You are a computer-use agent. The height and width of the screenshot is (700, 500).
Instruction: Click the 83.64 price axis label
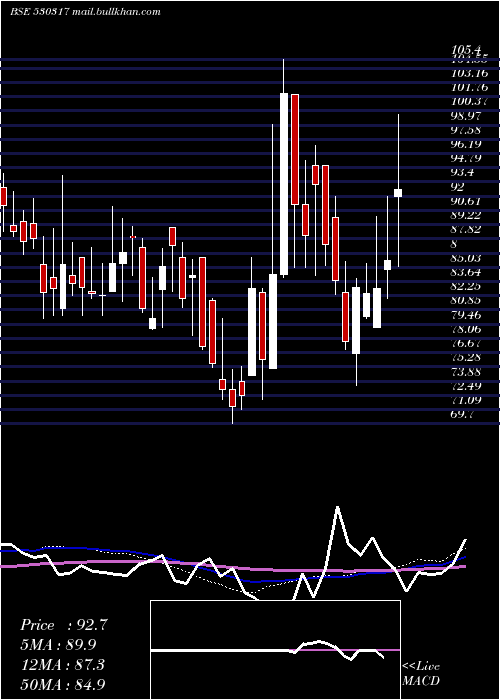(x=466, y=272)
